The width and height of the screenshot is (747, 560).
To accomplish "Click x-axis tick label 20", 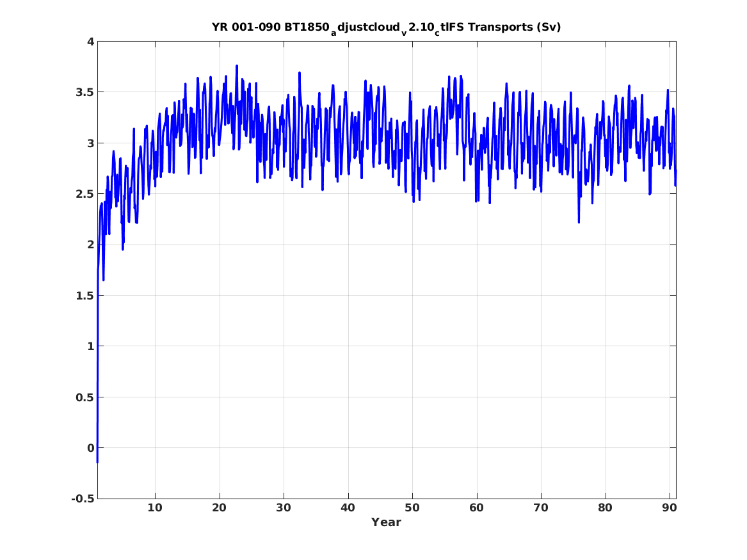I will point(219,508).
